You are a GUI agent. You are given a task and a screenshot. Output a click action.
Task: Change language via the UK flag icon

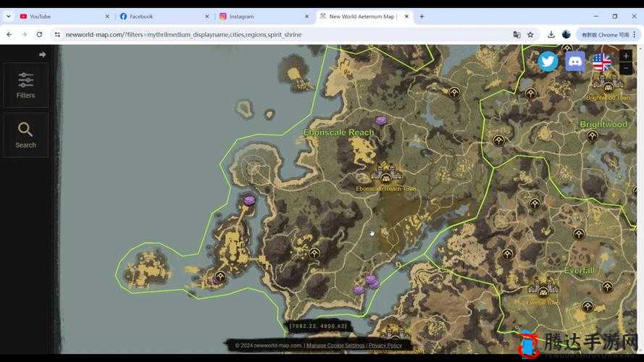(x=602, y=62)
